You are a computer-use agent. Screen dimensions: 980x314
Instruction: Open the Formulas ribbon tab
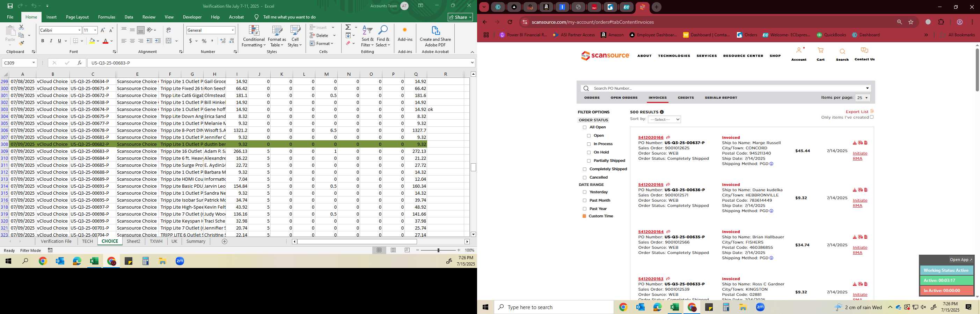click(107, 17)
